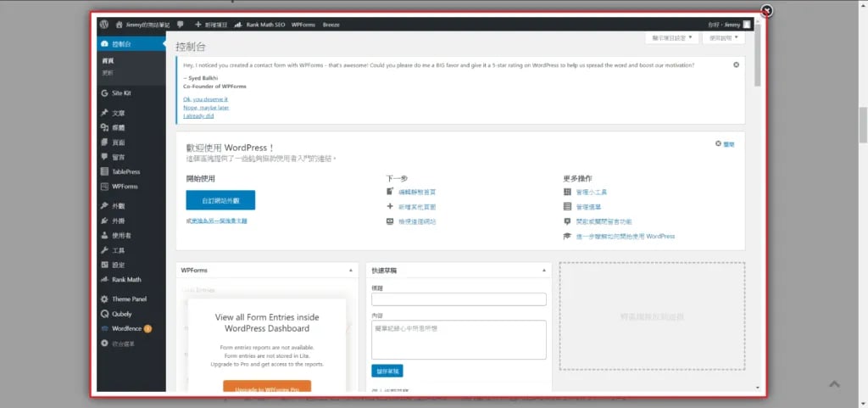Viewport: 868px width, 408px height.
Task: Click the 管理選單 link
Action: click(588, 207)
